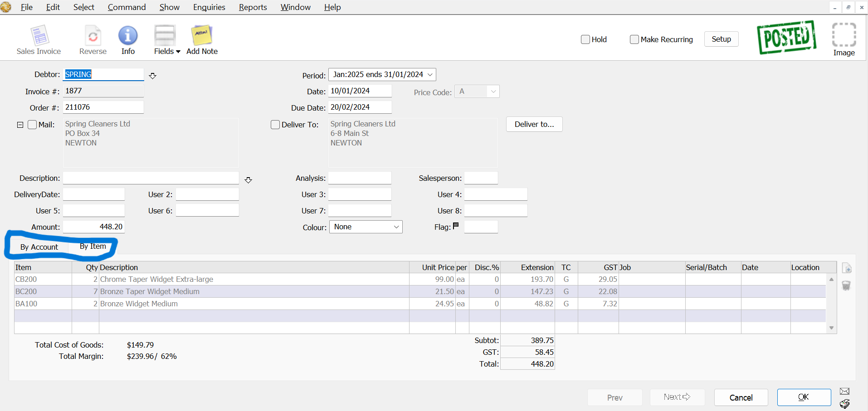Open the File menu
The image size is (868, 411).
[x=27, y=7]
